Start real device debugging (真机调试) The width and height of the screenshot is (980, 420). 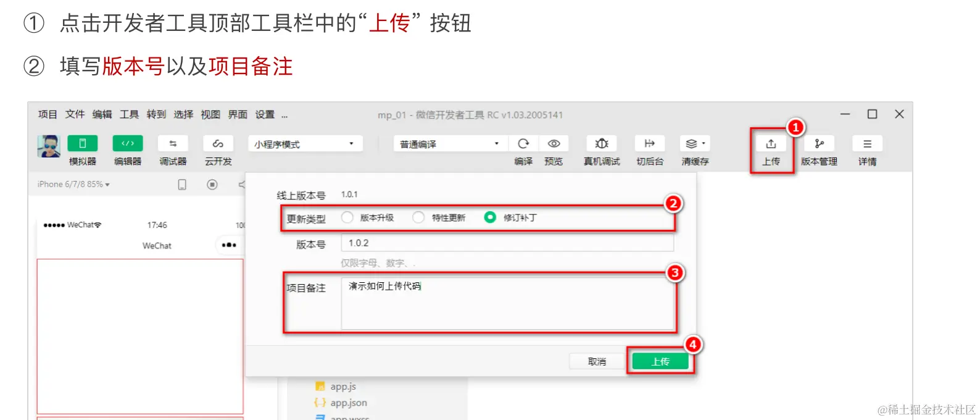[602, 143]
